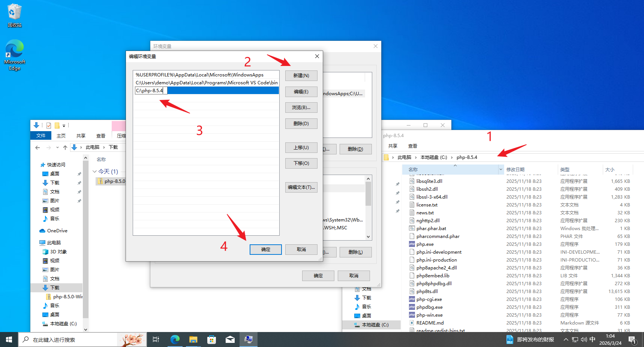
Task: Open the Mail app on the taskbar
Action: point(230,340)
